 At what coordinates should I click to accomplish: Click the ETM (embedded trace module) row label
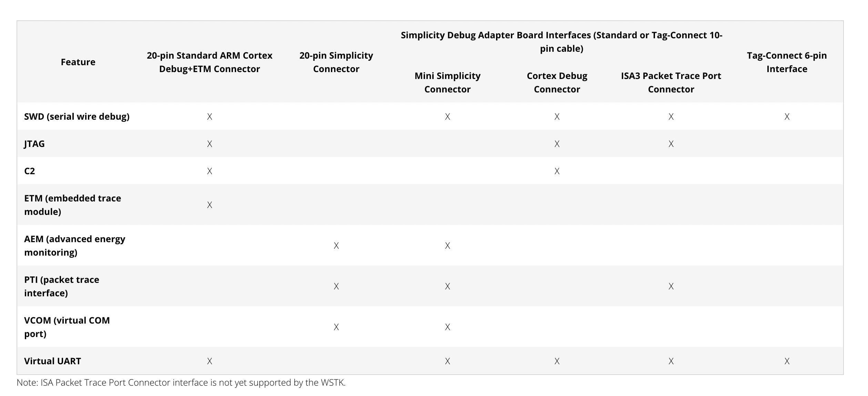(x=72, y=205)
